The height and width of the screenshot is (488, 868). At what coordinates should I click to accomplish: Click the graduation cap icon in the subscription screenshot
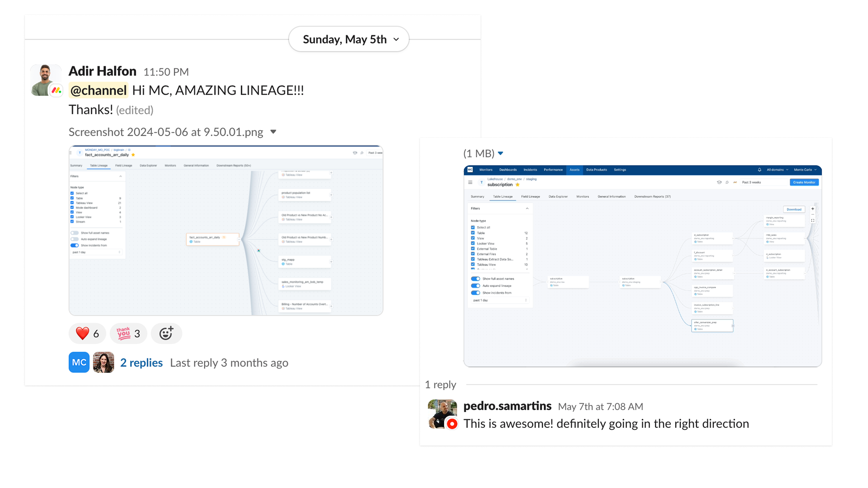click(719, 182)
